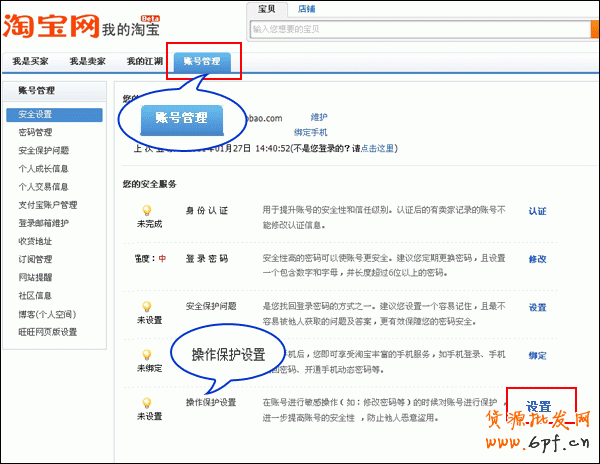The image size is (600, 464).
Task: Click the 账号管理 sidebar header
Action: pyautogui.click(x=37, y=91)
